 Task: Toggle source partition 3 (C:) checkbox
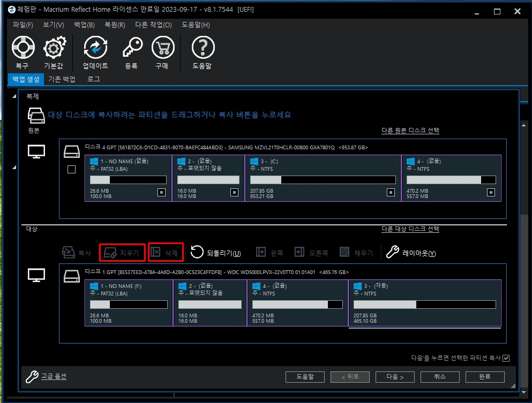click(x=391, y=193)
